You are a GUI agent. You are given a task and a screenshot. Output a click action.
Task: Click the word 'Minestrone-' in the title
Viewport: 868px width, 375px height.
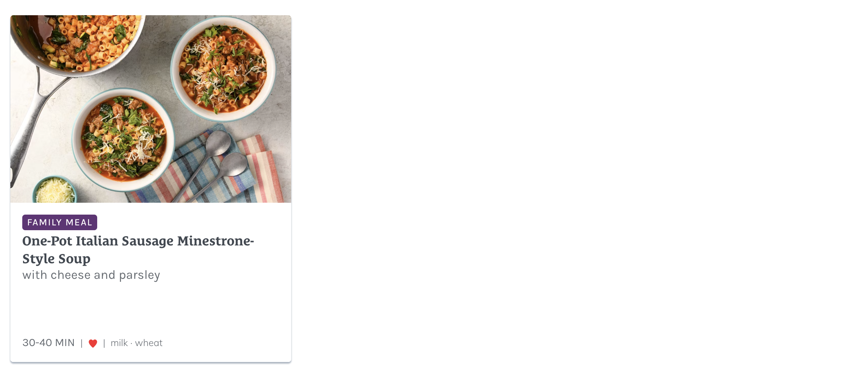click(216, 241)
